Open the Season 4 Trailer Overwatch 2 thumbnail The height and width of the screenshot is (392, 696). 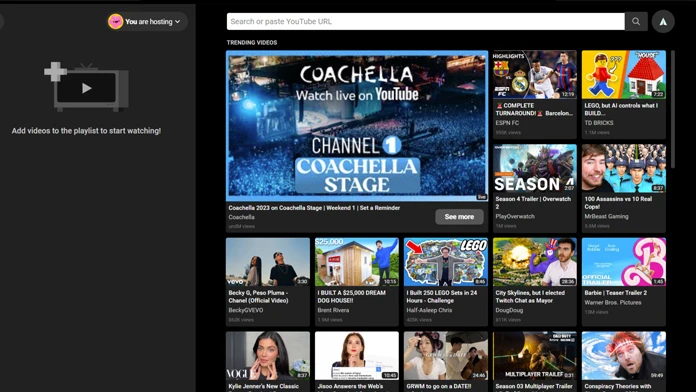tap(534, 168)
